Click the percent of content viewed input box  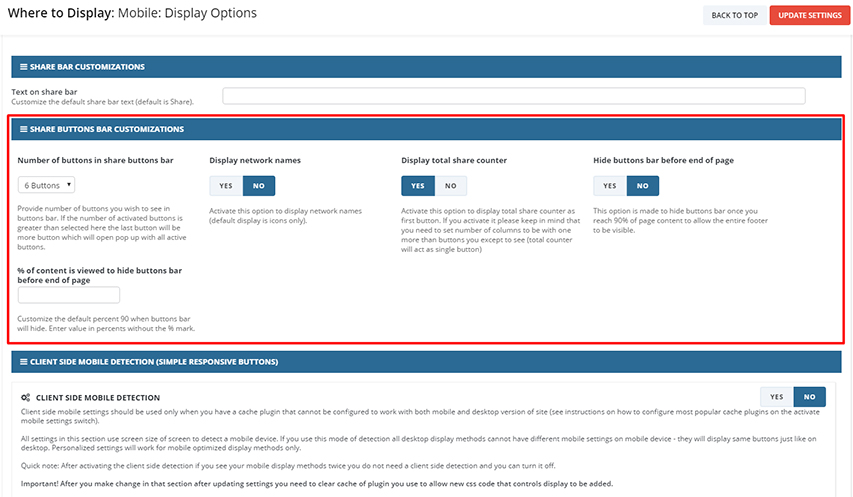69,295
